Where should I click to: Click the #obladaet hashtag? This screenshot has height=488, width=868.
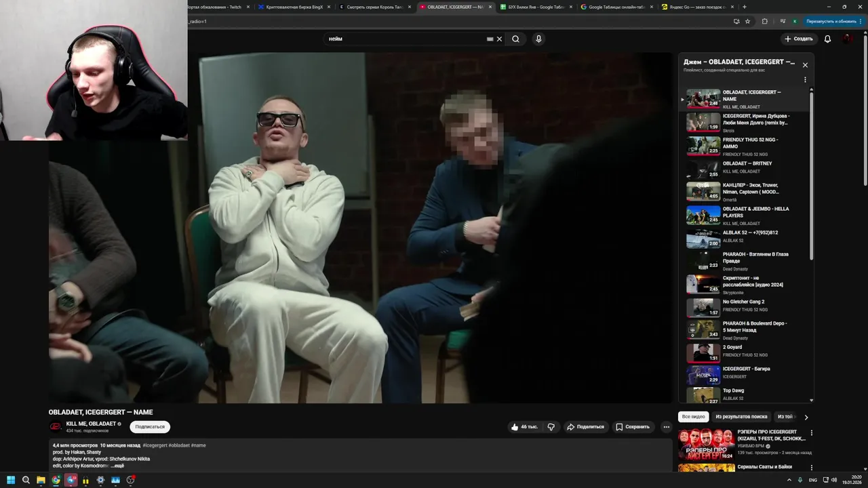[x=179, y=445]
